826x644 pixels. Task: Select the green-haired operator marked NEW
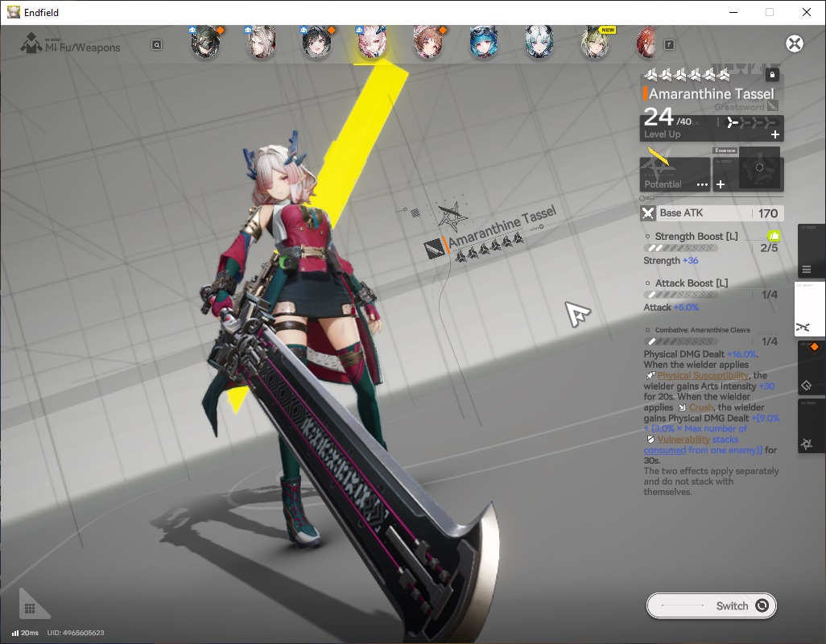point(595,43)
